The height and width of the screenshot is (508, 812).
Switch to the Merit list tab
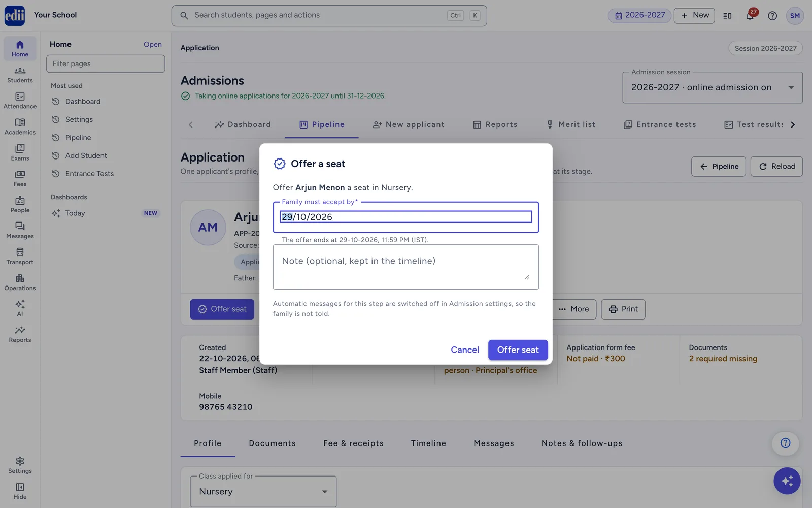[570, 124]
